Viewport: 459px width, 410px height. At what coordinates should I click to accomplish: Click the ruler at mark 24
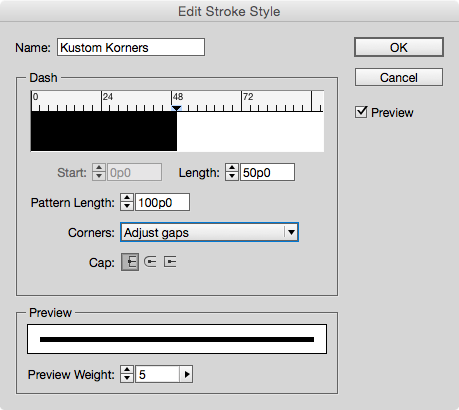pyautogui.click(x=108, y=97)
